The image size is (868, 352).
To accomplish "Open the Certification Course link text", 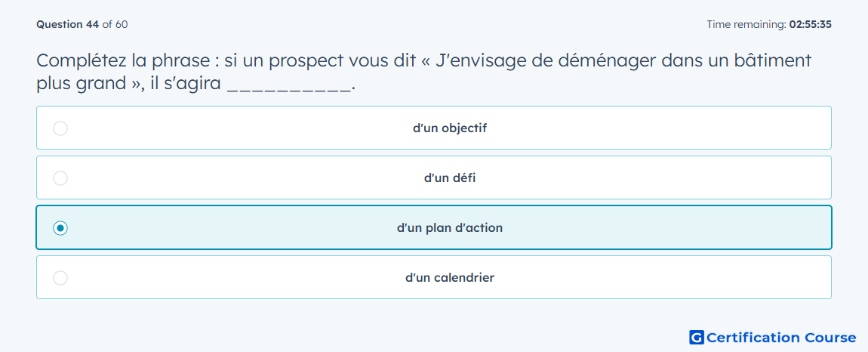I will tap(782, 338).
